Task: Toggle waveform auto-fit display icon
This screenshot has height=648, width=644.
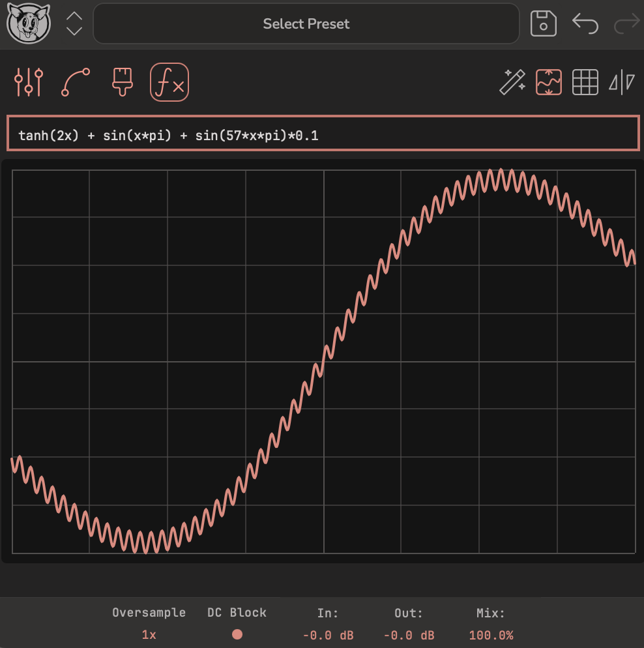Action: 549,81
